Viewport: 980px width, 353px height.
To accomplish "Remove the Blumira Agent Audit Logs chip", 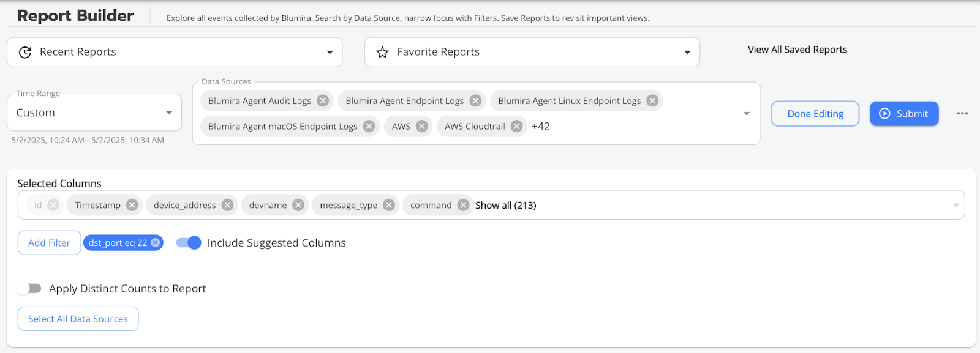I will [323, 101].
